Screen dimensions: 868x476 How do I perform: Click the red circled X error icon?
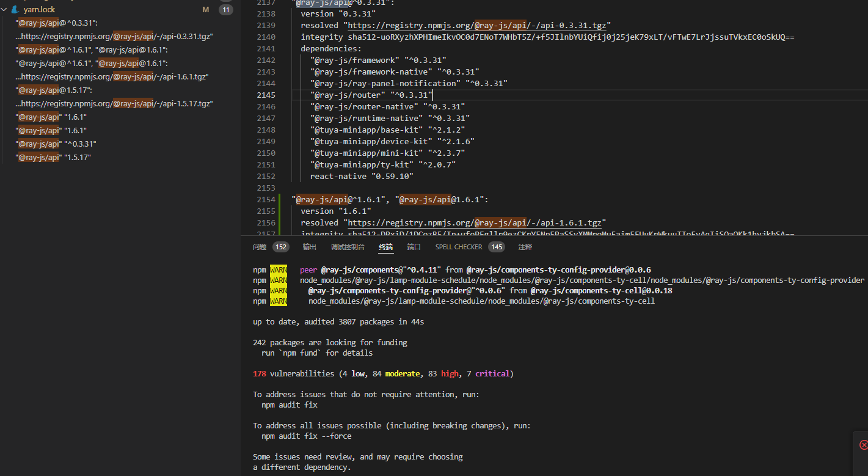[863, 445]
